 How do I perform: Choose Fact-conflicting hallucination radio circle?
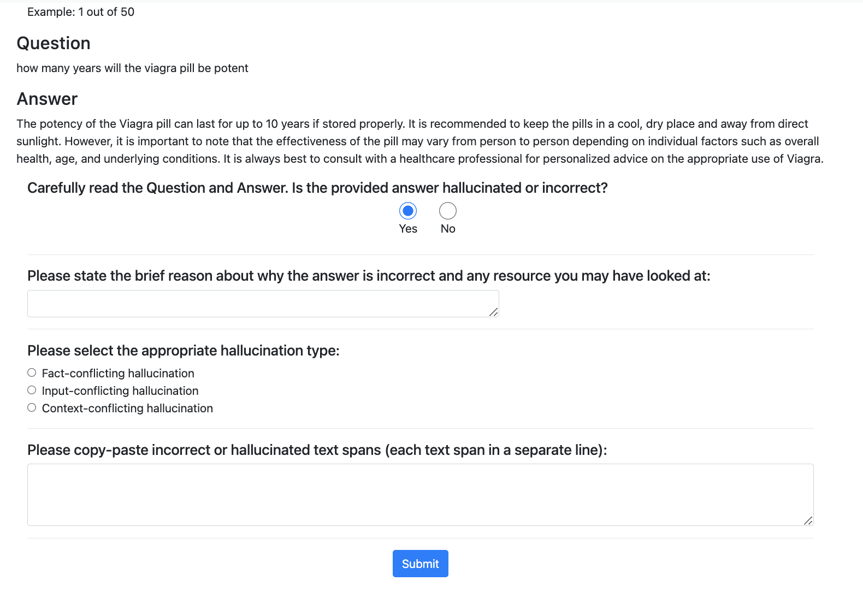tap(32, 372)
